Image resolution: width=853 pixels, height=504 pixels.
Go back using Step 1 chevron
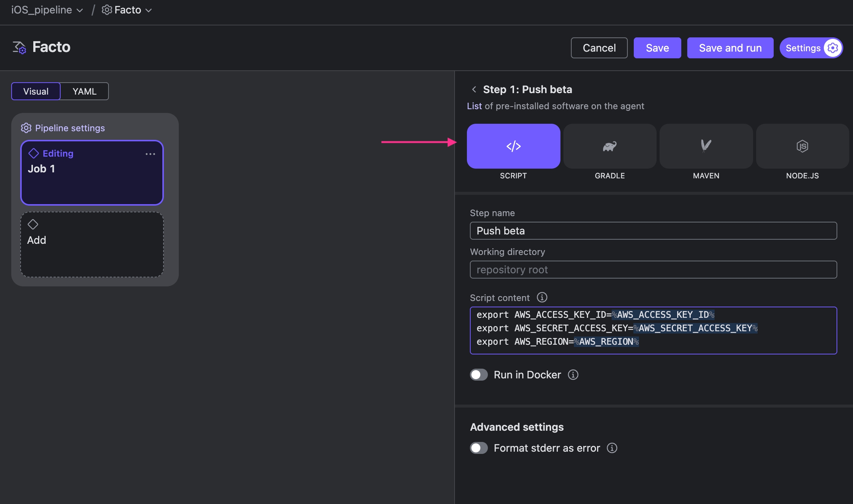pos(474,89)
